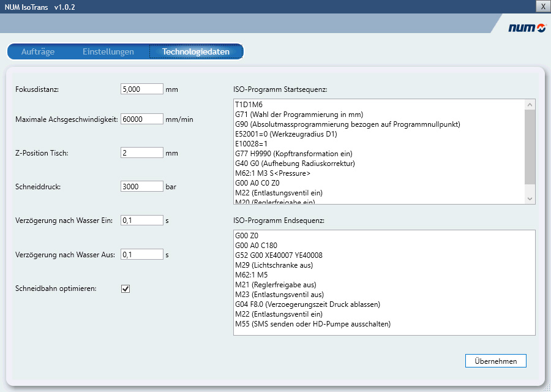Click the Endsequenz line 'M22 (Entlastungsventil ein)'

(279, 314)
